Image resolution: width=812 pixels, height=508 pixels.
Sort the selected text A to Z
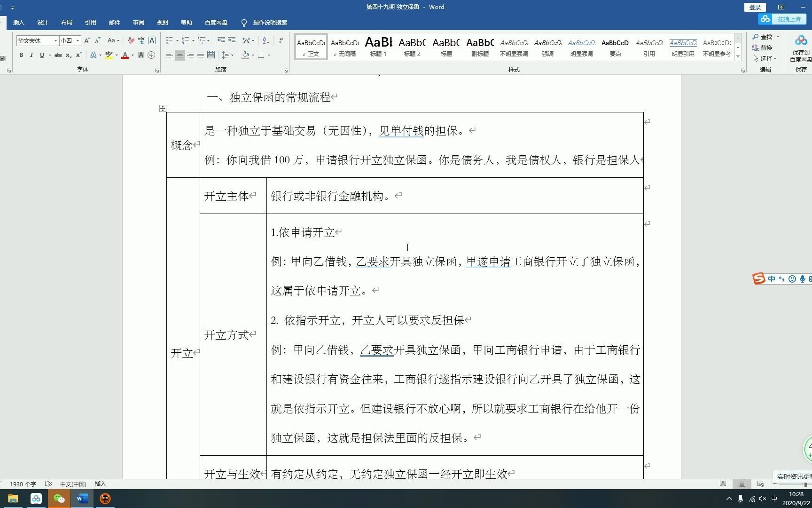point(266,40)
